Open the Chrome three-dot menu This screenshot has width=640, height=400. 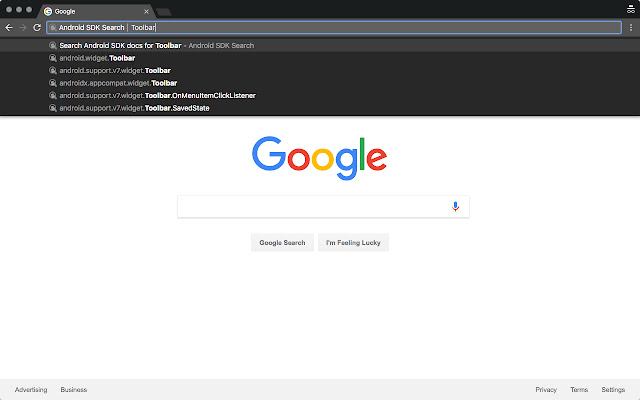pyautogui.click(x=631, y=27)
